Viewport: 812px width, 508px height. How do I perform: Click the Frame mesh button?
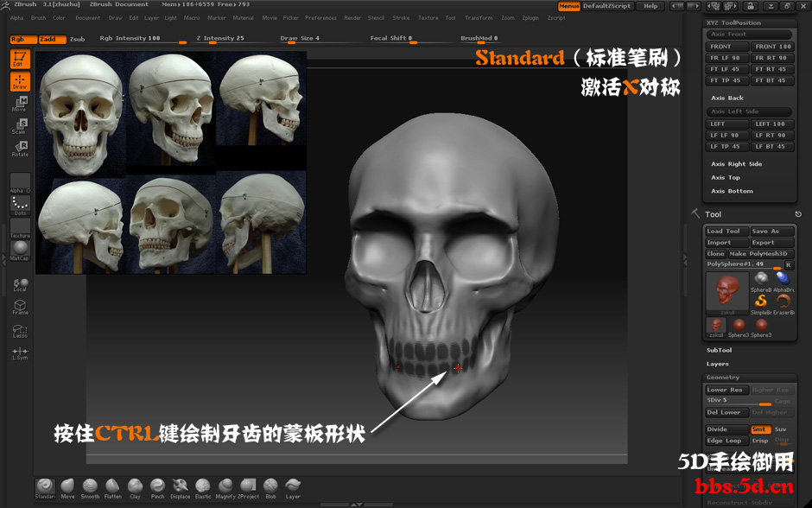pos(20,308)
